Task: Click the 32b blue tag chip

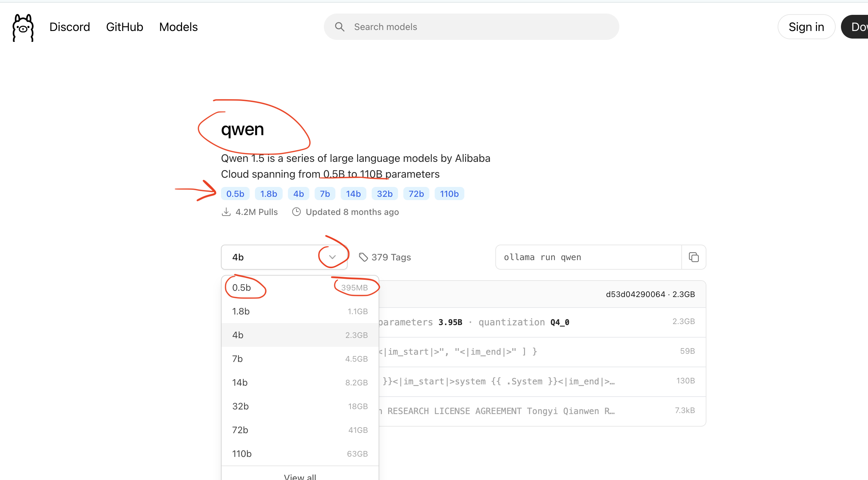Action: 385,194
